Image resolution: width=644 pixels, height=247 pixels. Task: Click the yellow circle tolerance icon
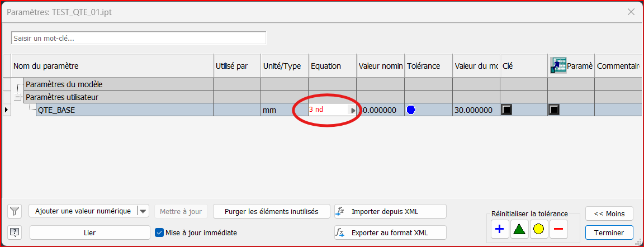point(538,229)
